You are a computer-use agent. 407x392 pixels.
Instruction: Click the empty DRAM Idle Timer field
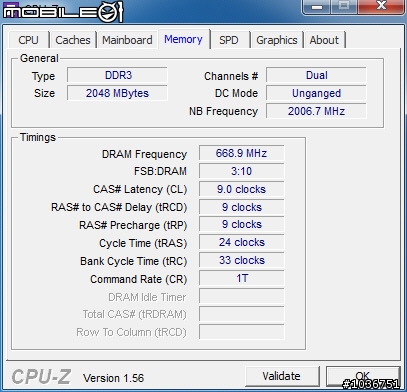(x=242, y=296)
